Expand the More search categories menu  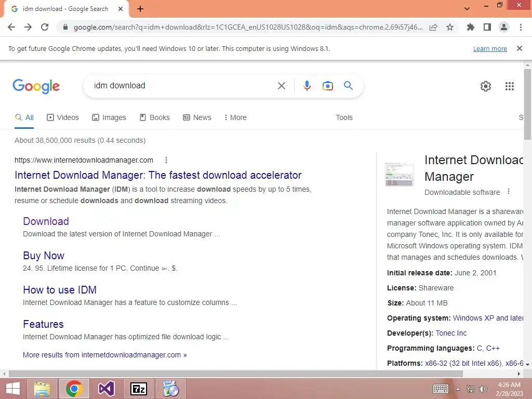click(235, 118)
